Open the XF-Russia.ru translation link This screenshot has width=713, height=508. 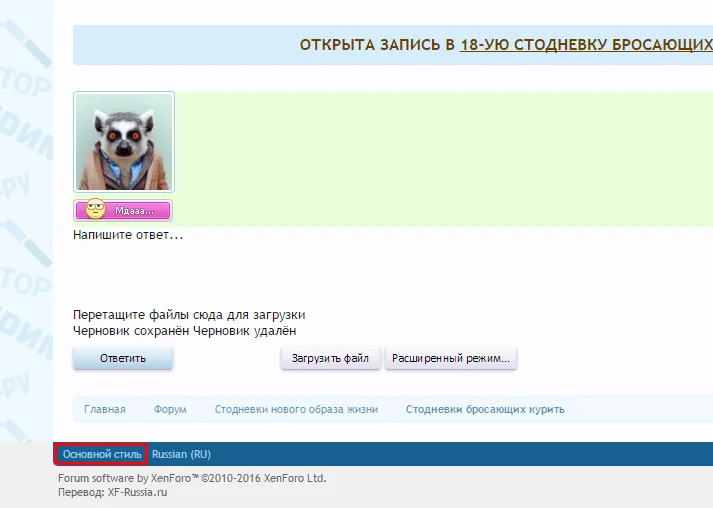pos(137,493)
